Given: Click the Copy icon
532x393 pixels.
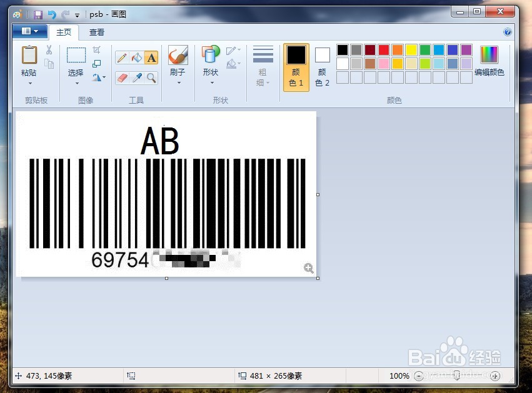Looking at the screenshot, I should pos(49,64).
